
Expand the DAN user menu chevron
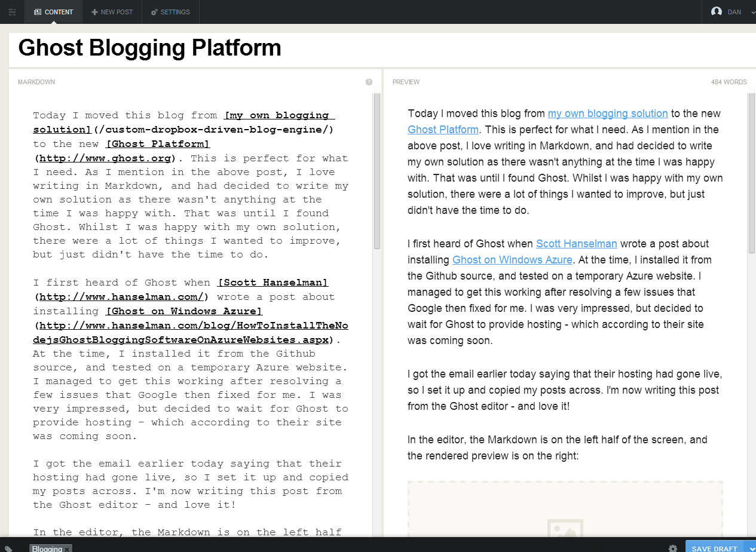point(749,12)
